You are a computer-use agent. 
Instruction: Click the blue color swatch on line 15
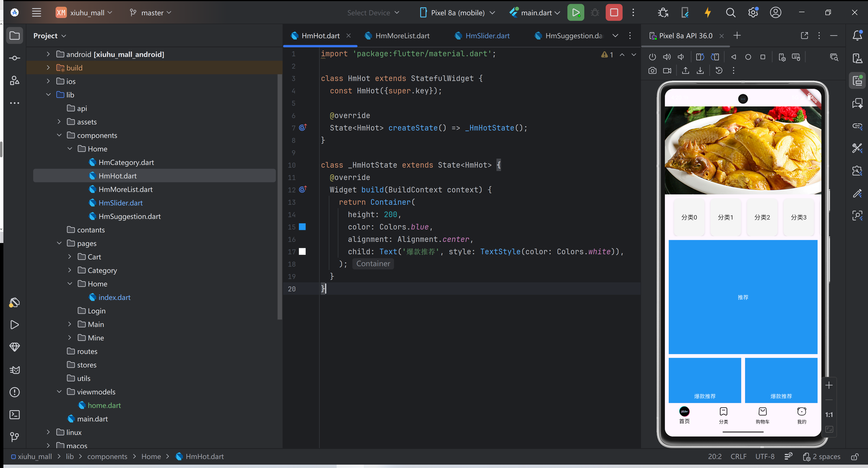tap(302, 227)
